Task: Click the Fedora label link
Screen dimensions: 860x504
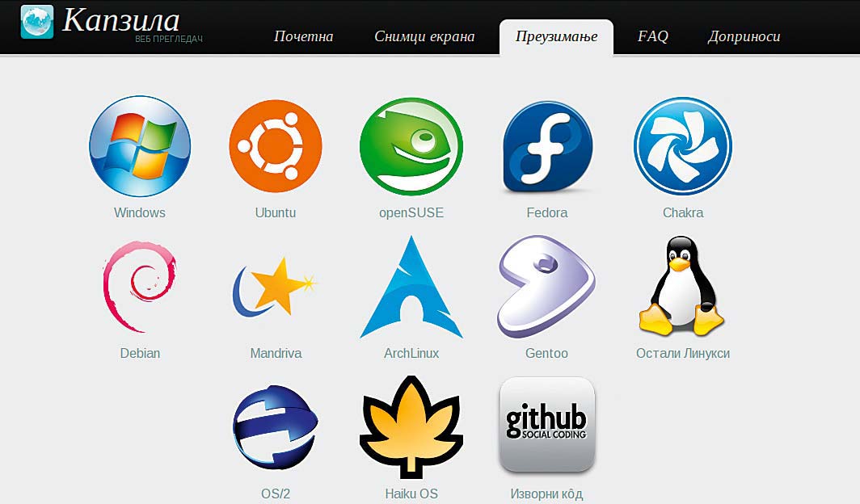Action: pyautogui.click(x=547, y=212)
